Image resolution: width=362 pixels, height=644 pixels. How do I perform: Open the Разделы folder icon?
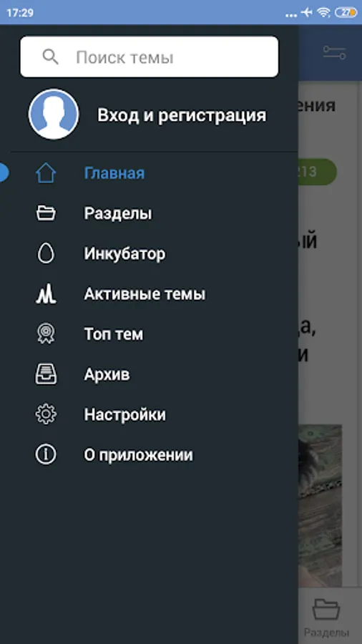click(46, 213)
